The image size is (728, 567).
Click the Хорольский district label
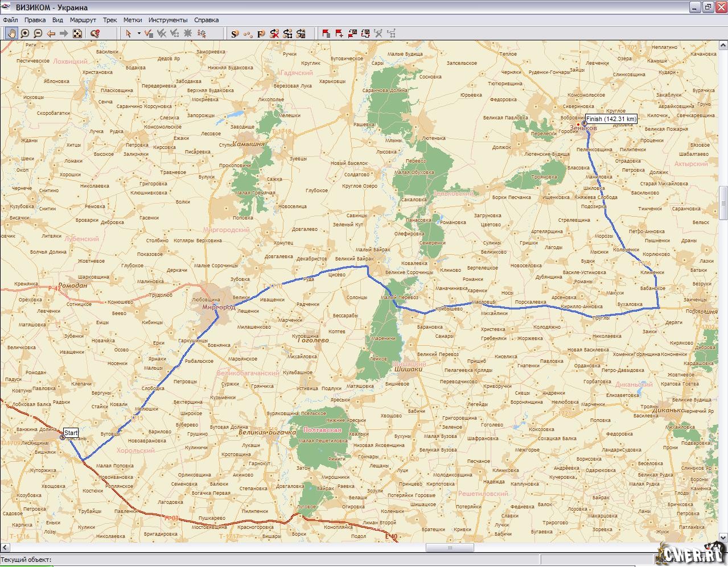click(135, 450)
